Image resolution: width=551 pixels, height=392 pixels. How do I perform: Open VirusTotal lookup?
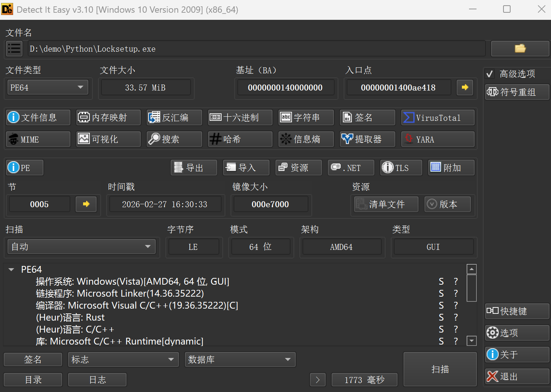[x=438, y=118]
